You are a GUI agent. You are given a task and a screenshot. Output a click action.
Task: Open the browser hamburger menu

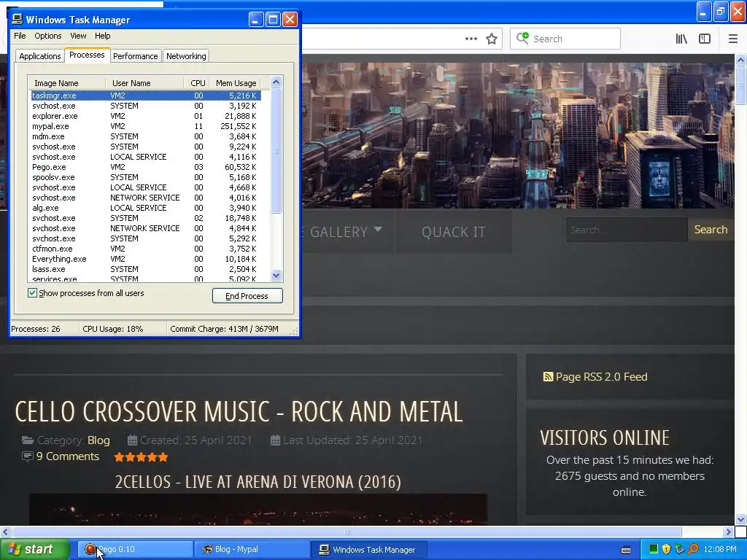(732, 39)
